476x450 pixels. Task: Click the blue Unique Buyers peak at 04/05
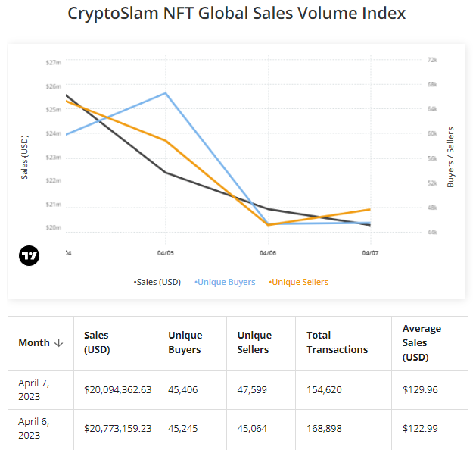[166, 93]
